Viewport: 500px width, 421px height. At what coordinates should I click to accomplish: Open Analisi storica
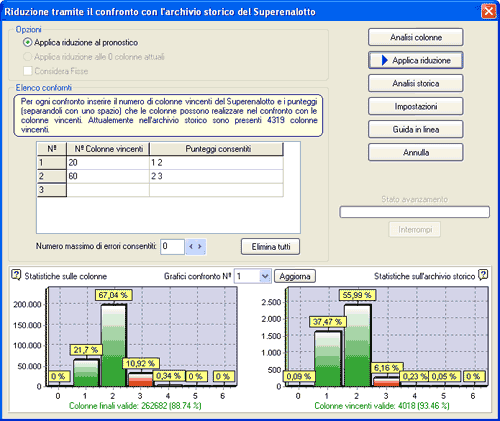[416, 83]
